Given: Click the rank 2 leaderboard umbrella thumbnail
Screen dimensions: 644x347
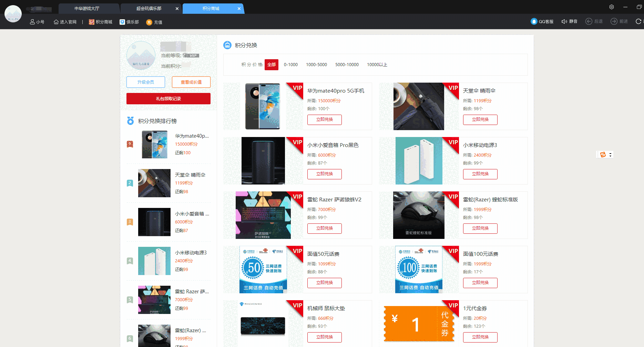Looking at the screenshot, I should coord(154,183).
